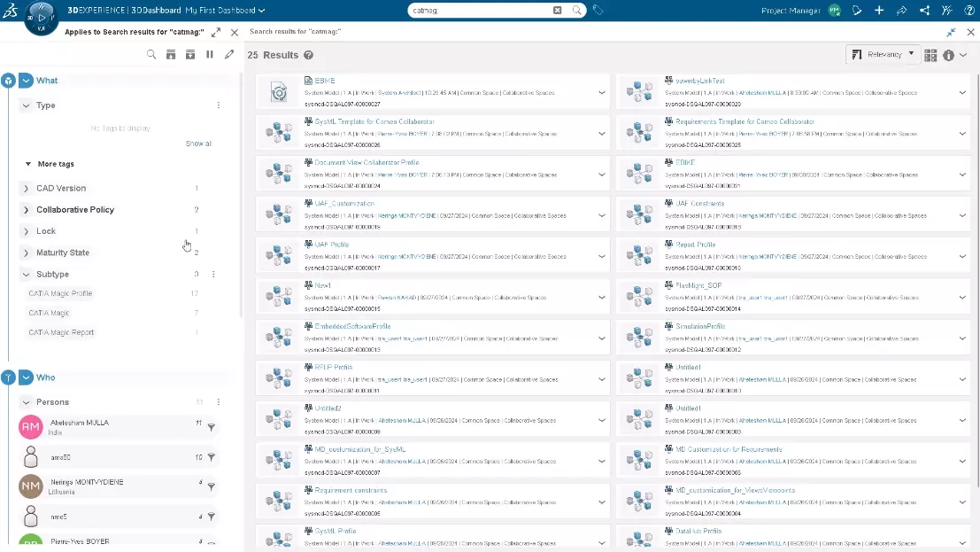This screenshot has width=980, height=552.
Task: Click the pencil edit icon in tag panel
Action: [229, 55]
